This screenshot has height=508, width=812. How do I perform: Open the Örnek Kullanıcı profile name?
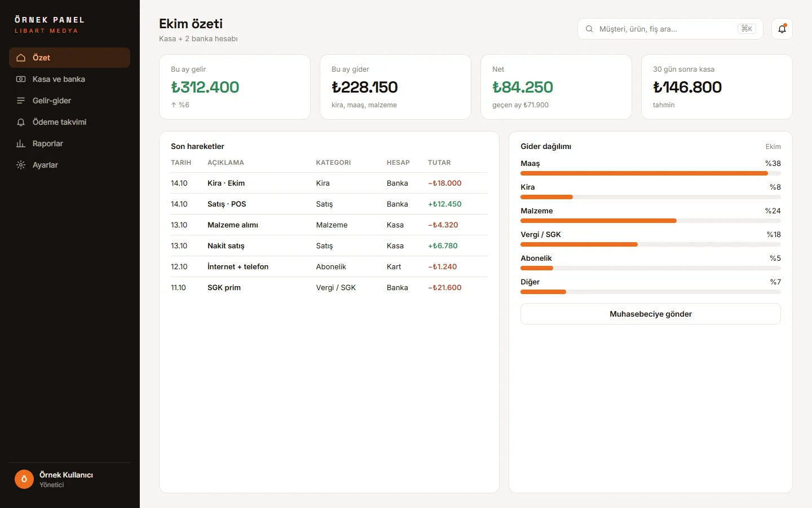pyautogui.click(x=66, y=475)
